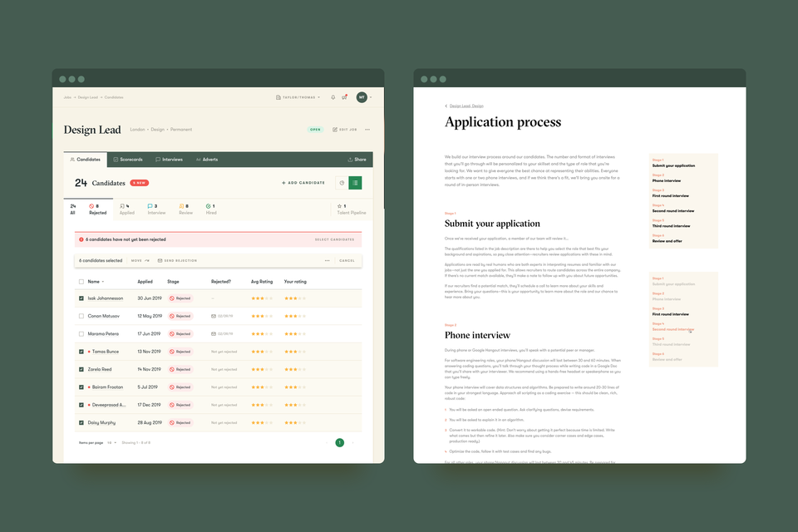798x532 pixels.
Task: Open the Taylor/Thomas company dropdown
Action: point(298,97)
